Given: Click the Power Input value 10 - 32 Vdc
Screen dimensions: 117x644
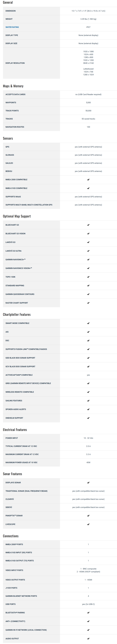Looking at the screenshot, I should [x=88, y=438].
